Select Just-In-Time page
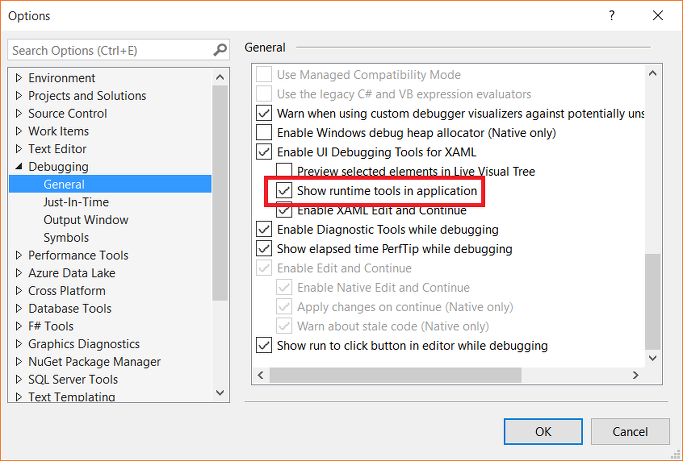Viewport: 683px width, 461px height. pyautogui.click(x=76, y=202)
